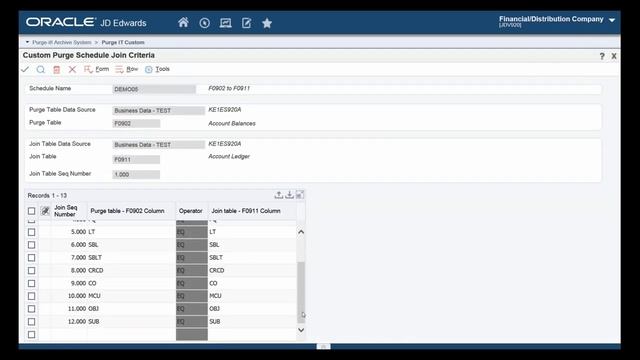Check the row 12.000 SUB checkbox
The width and height of the screenshot is (640, 360).
click(x=31, y=322)
